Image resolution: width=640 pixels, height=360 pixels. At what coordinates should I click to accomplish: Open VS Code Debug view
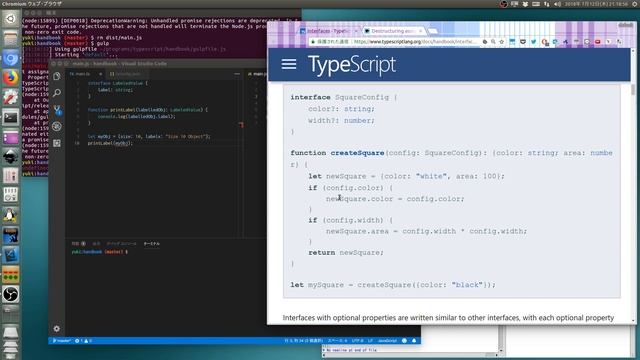click(57, 126)
